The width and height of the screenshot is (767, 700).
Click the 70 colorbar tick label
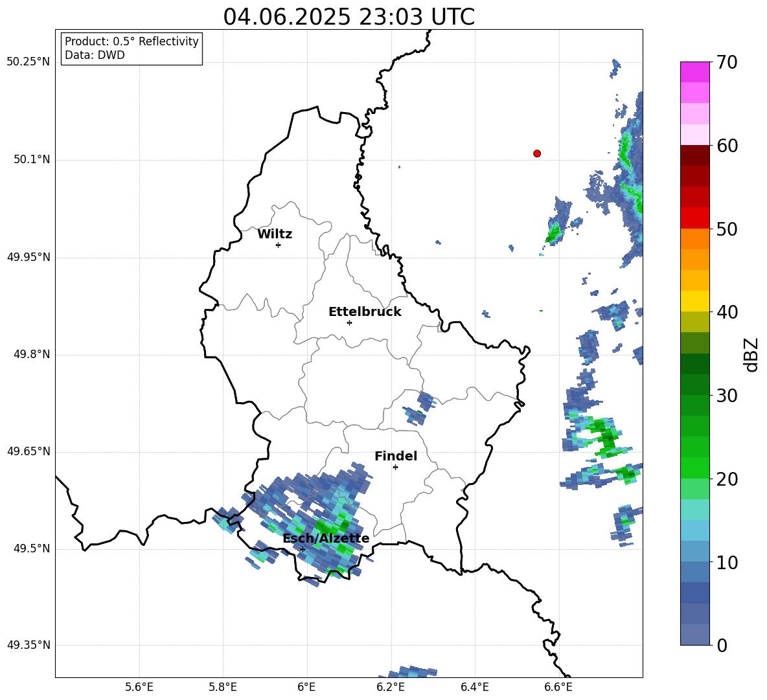coord(727,63)
